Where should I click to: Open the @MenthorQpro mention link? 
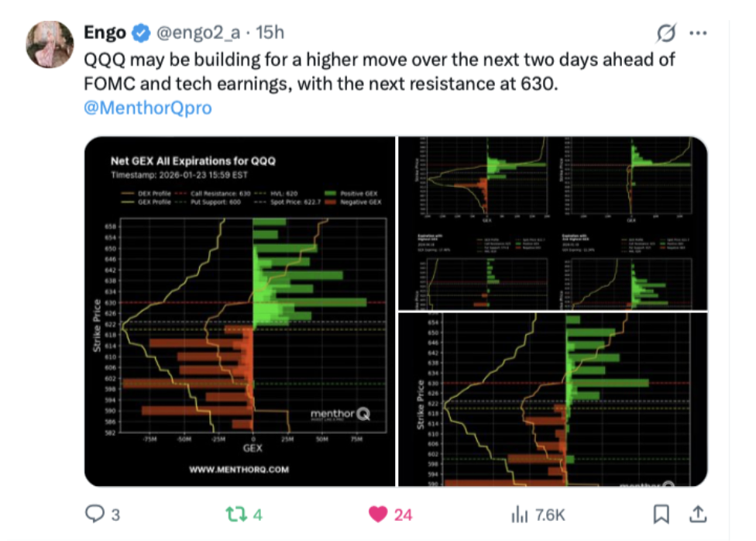click(x=147, y=108)
